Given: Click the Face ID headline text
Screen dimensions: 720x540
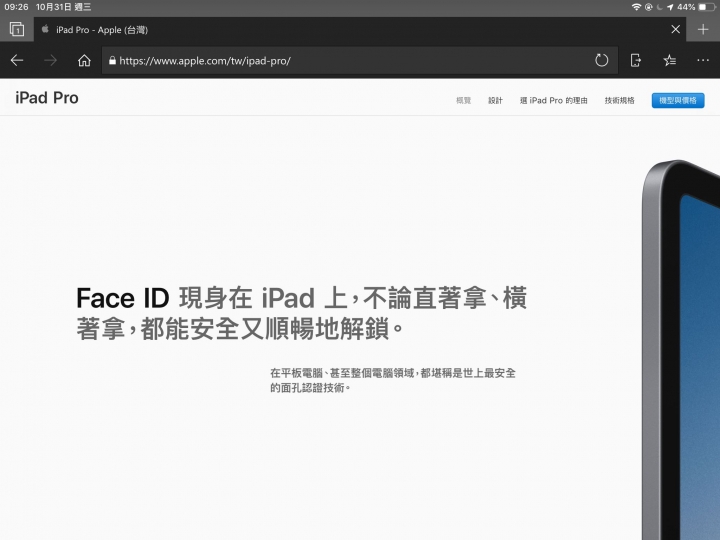Looking at the screenshot, I should [x=301, y=313].
